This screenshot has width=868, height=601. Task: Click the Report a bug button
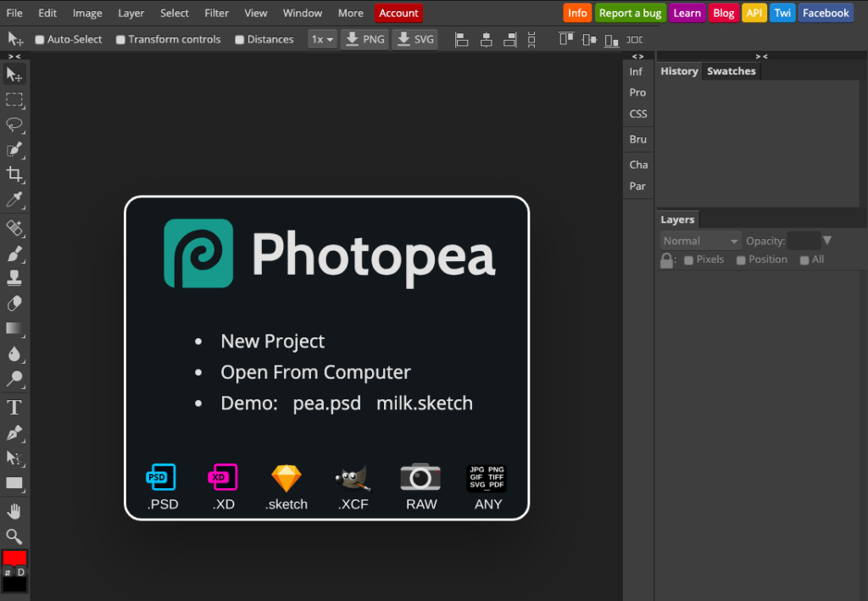tap(630, 13)
